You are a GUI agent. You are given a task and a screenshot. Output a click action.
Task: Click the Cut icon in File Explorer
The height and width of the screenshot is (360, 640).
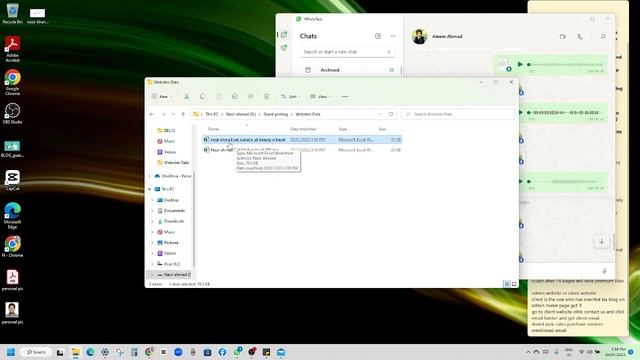tap(186, 97)
